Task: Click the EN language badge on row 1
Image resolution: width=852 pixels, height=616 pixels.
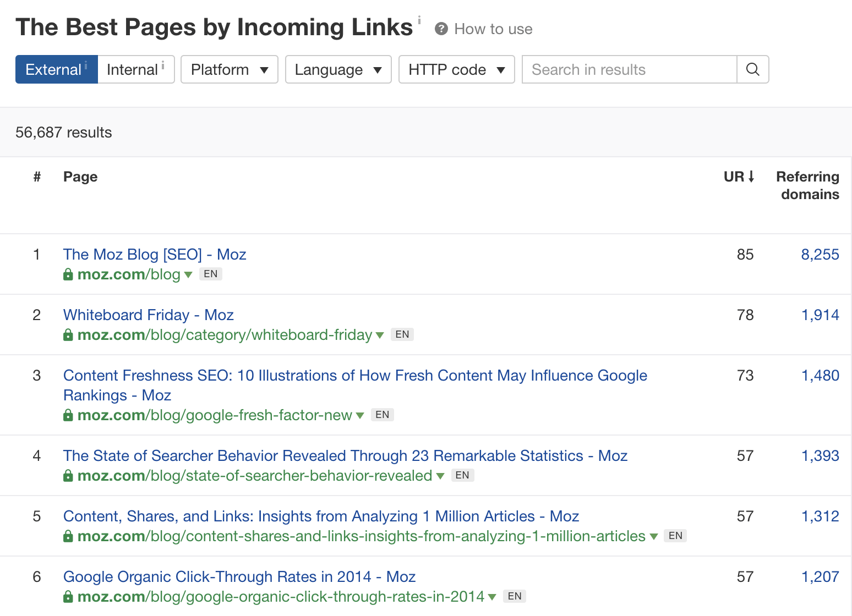Action: pyautogui.click(x=210, y=273)
